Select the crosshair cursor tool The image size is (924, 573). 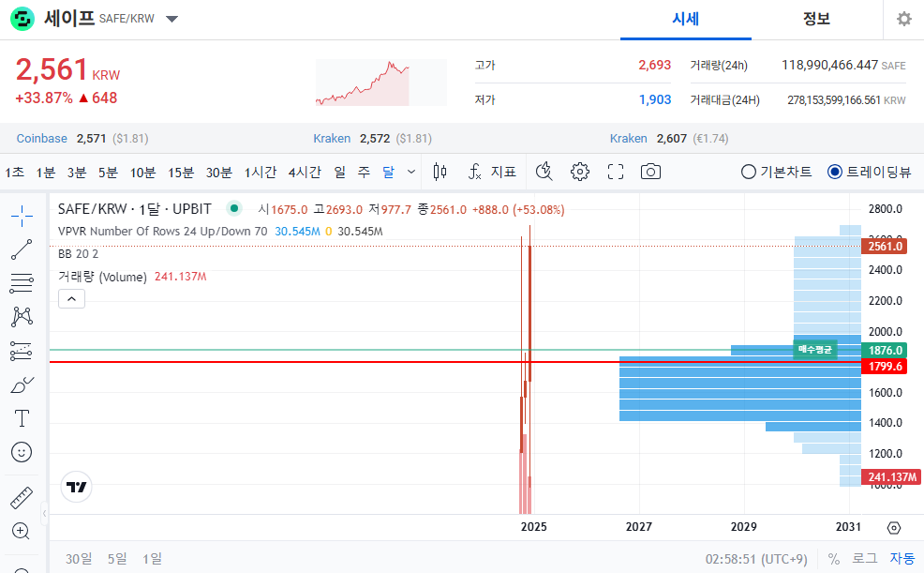pos(22,217)
